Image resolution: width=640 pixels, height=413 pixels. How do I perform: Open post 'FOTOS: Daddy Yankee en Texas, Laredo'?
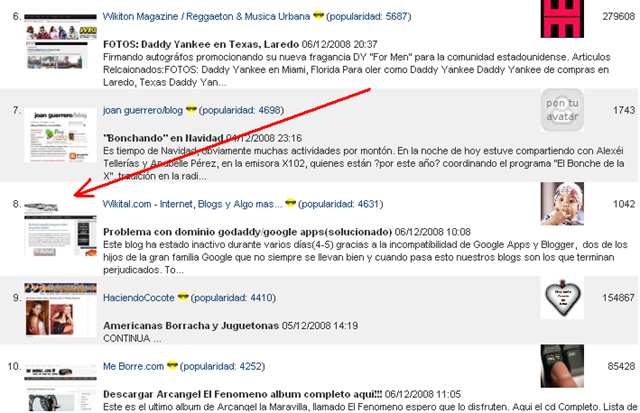[x=201, y=44]
